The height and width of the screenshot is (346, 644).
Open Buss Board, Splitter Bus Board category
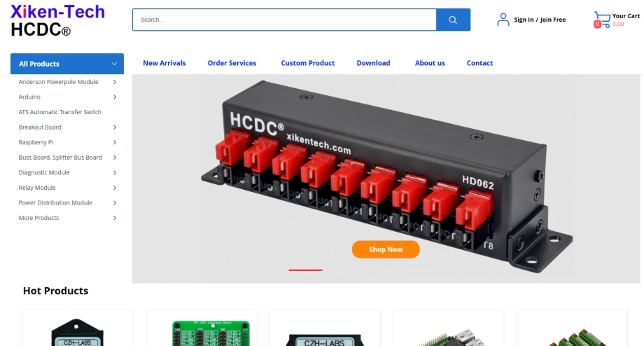(x=60, y=158)
